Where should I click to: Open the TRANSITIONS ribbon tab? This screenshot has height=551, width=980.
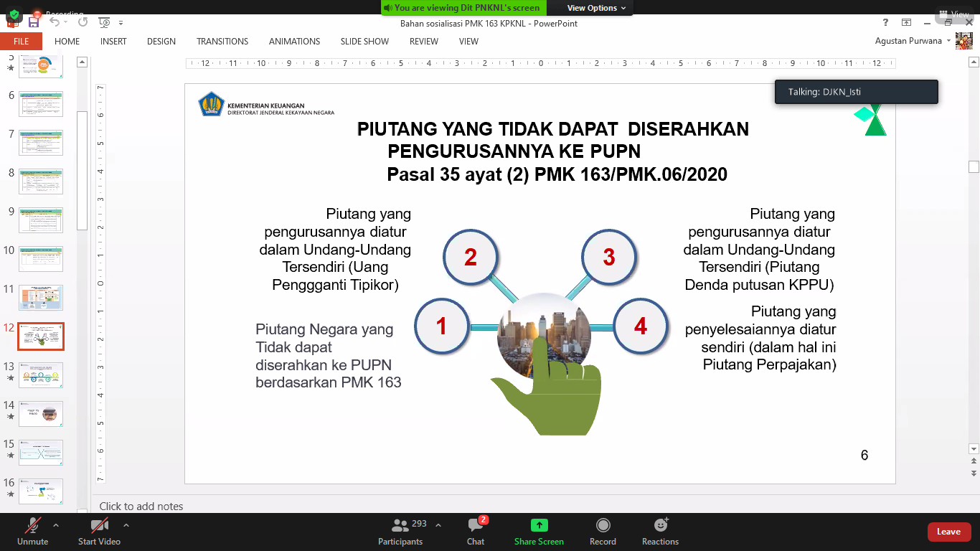tap(222, 42)
